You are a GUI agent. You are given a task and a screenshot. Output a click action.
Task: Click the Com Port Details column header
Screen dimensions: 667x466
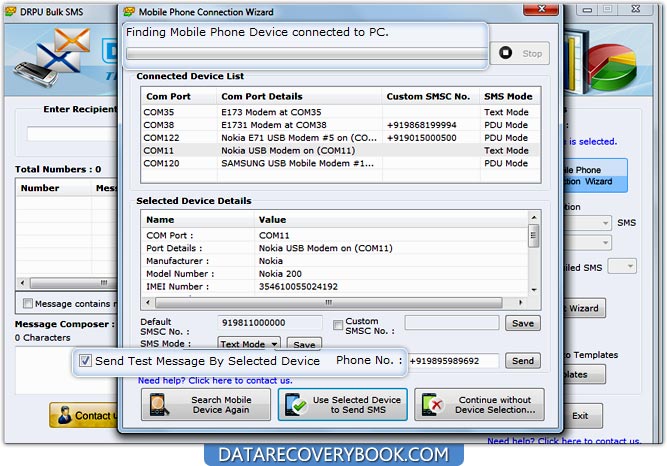[x=299, y=96]
